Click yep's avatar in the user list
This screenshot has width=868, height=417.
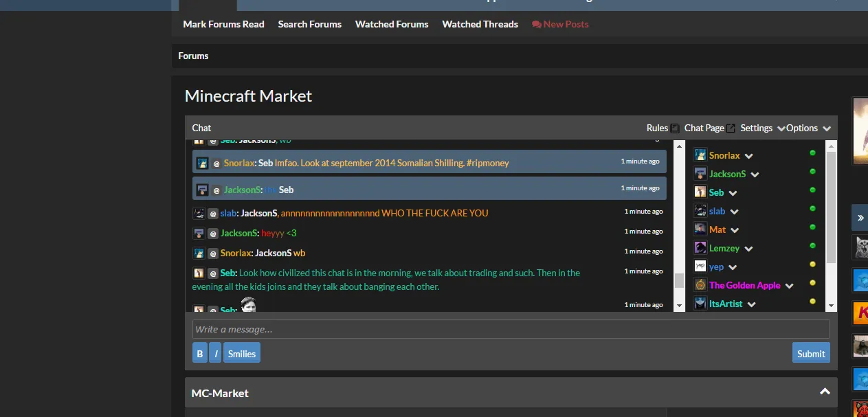coord(700,267)
